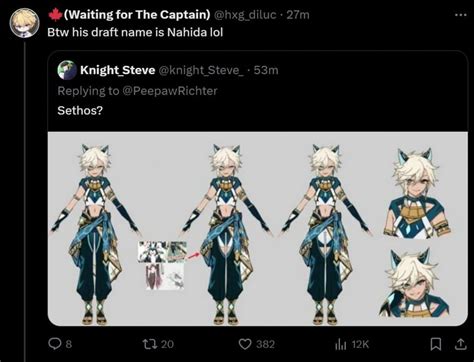
Task: Like the tweet with heart icon
Action: (245, 344)
